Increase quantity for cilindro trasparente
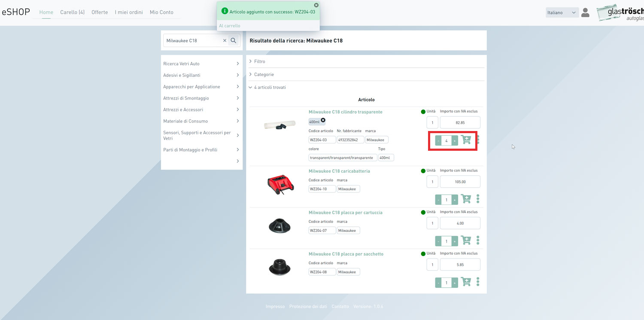This screenshot has width=644, height=320. (x=455, y=140)
